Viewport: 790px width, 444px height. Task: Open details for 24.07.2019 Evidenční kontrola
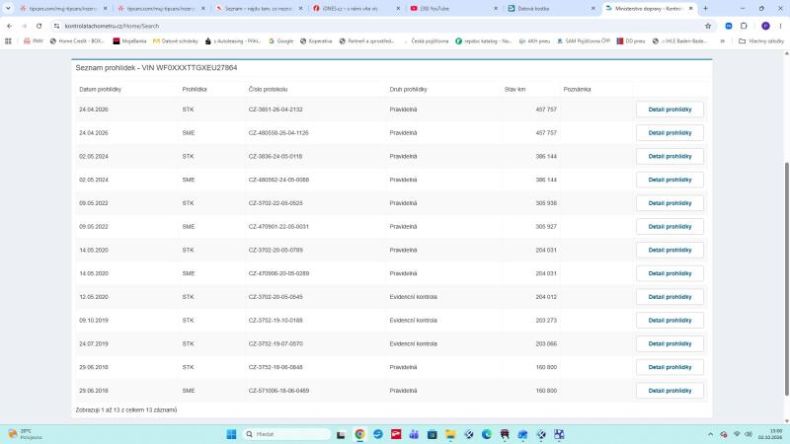click(x=670, y=344)
